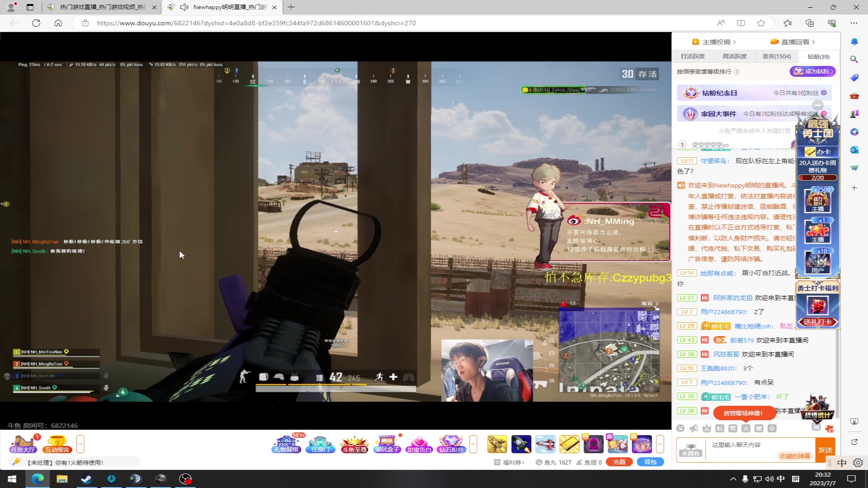This screenshot has height=488, width=868.
Task: Open a new browser tab
Action: coord(291,7)
